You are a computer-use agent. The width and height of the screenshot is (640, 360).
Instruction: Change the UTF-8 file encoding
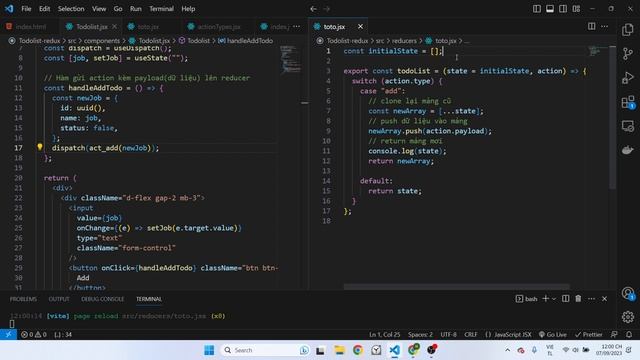(x=448, y=334)
